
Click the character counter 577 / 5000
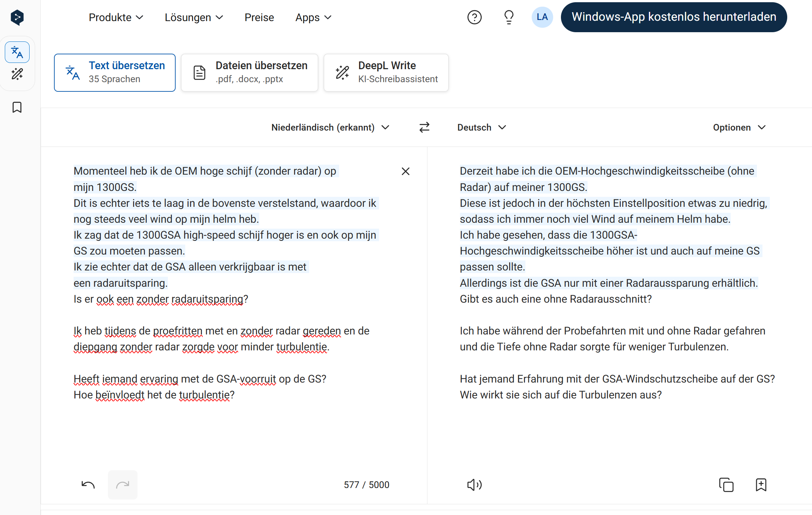tap(366, 485)
